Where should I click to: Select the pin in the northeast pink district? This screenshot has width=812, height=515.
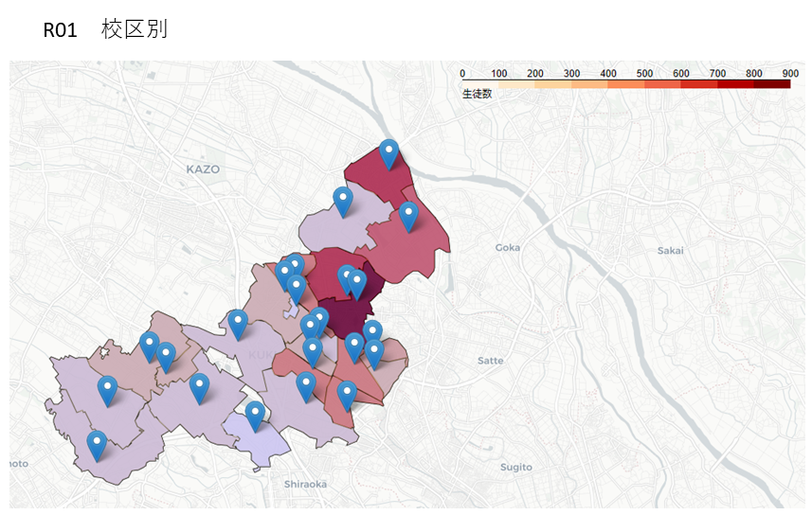(408, 217)
